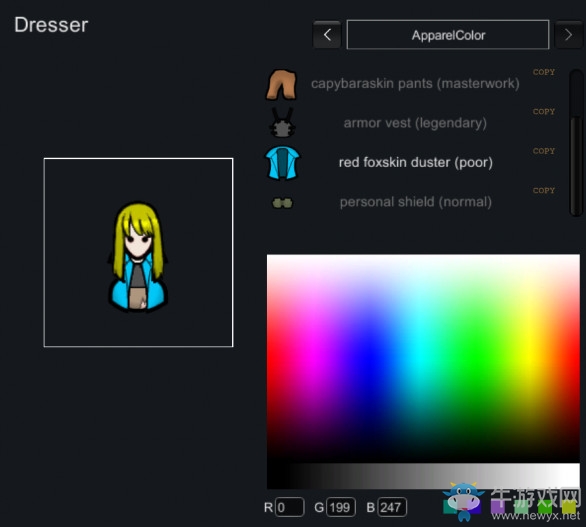Click the R value input field

click(x=290, y=507)
